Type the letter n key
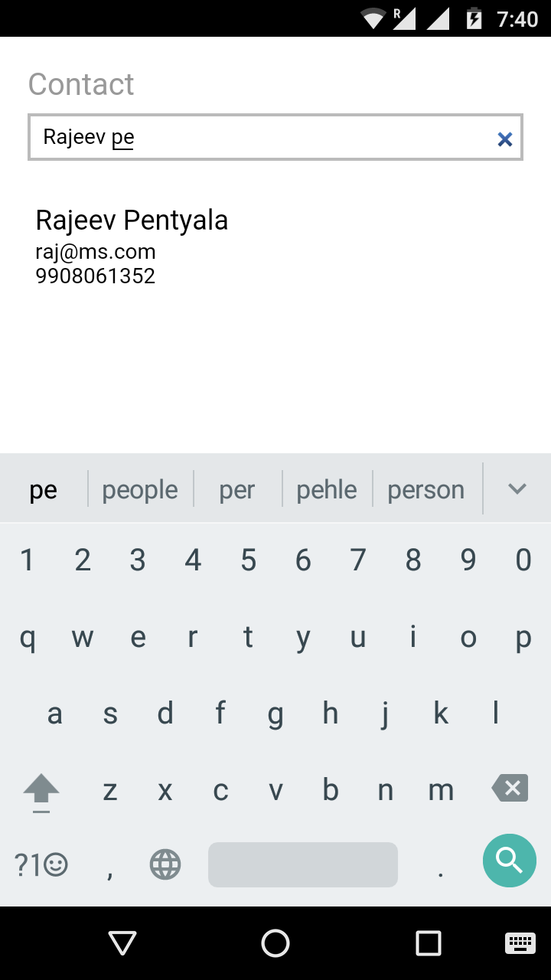Image resolution: width=551 pixels, height=980 pixels. (386, 790)
